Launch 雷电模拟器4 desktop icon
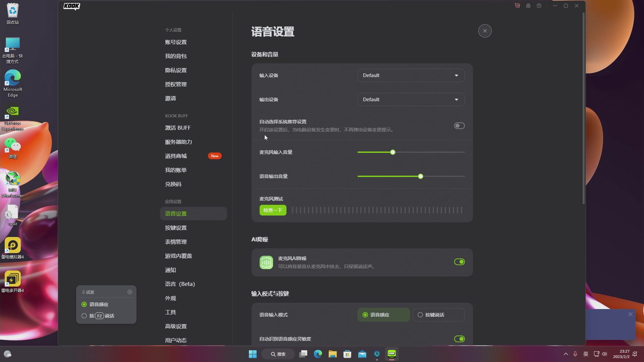644x362 pixels. point(13,248)
